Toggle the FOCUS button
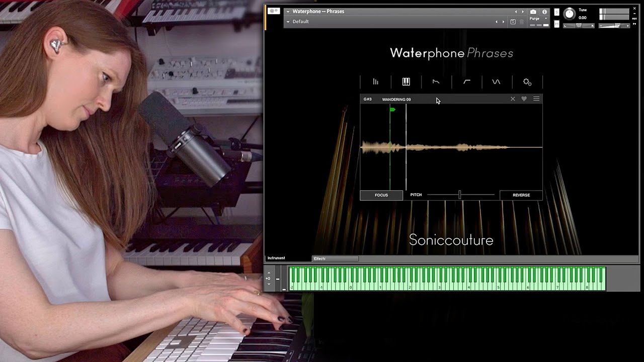The width and height of the screenshot is (644, 362). tap(381, 195)
